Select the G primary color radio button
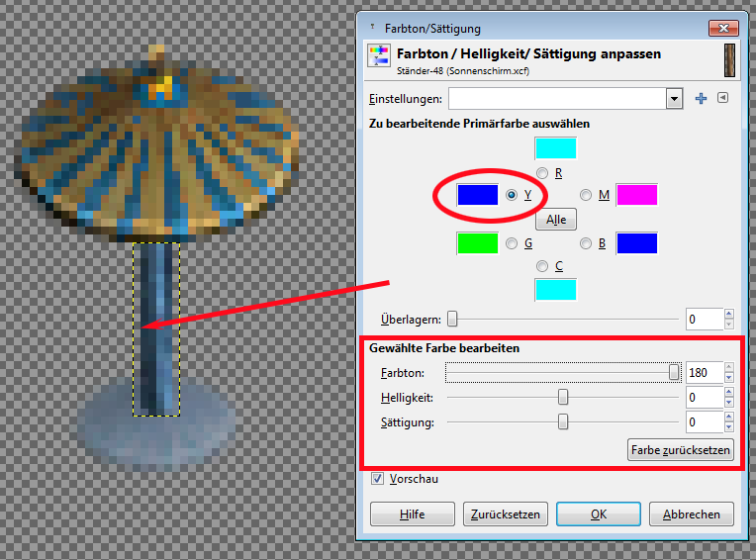 (512, 243)
